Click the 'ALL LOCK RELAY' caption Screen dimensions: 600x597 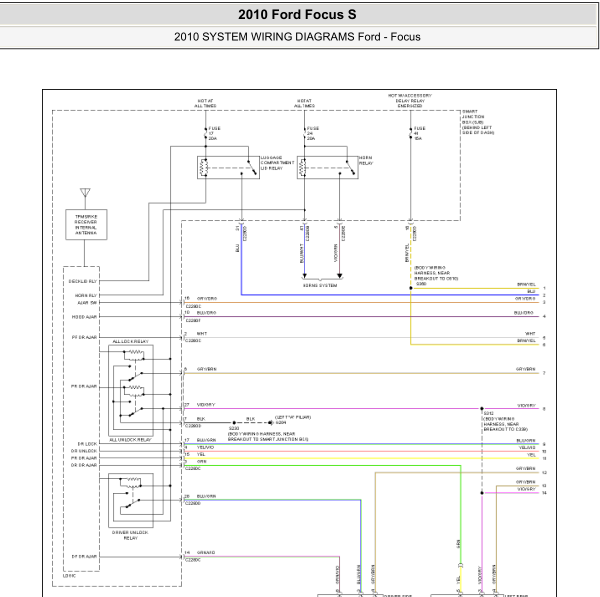[130, 341]
